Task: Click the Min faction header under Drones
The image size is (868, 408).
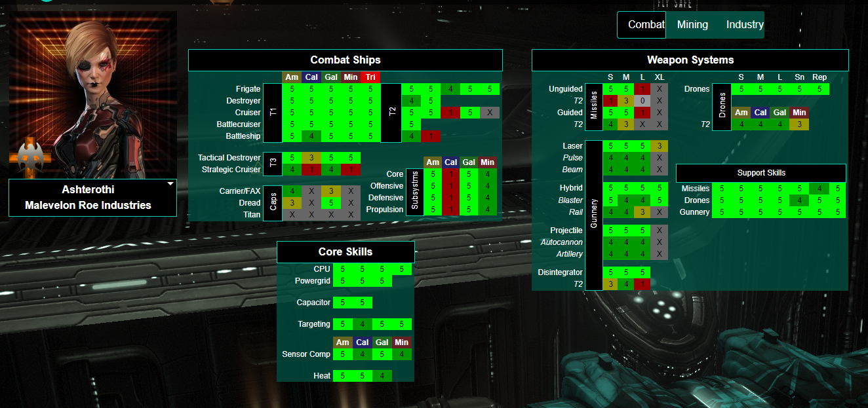Action: [x=799, y=113]
